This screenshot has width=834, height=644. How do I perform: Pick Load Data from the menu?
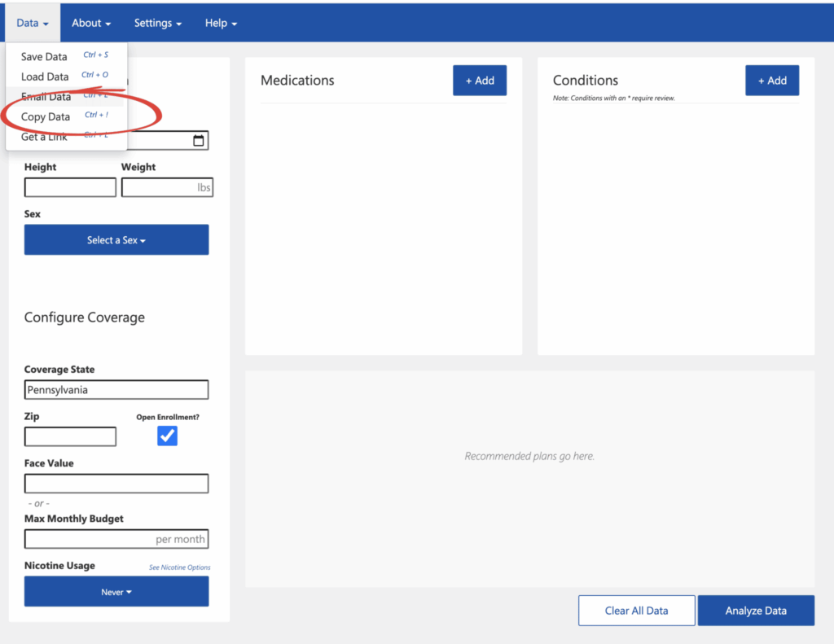coord(45,77)
